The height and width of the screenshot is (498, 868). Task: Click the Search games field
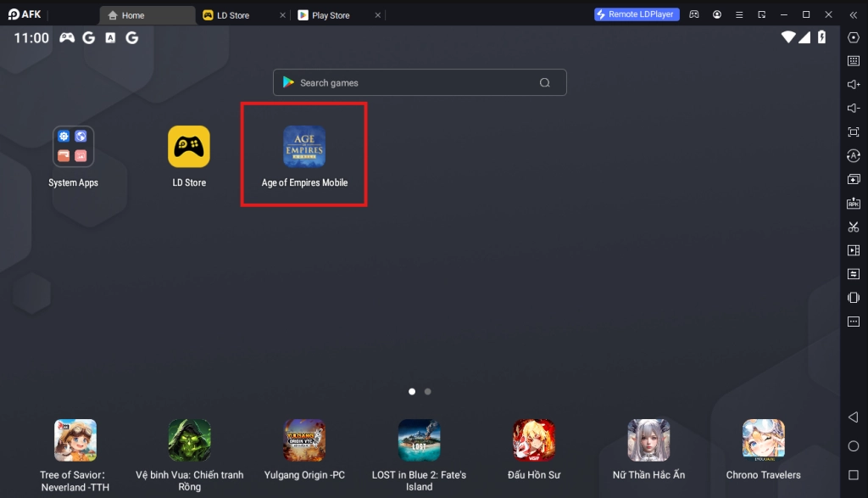(420, 82)
